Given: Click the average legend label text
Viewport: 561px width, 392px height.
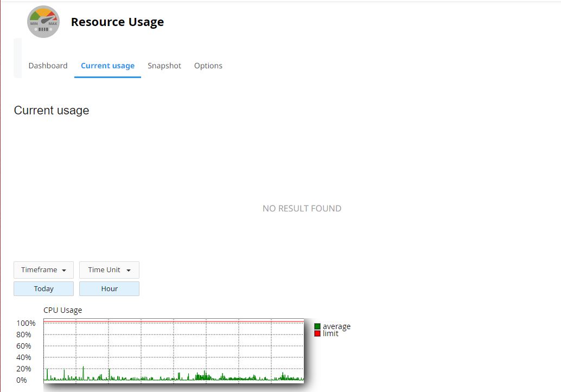Looking at the screenshot, I should click(x=336, y=326).
